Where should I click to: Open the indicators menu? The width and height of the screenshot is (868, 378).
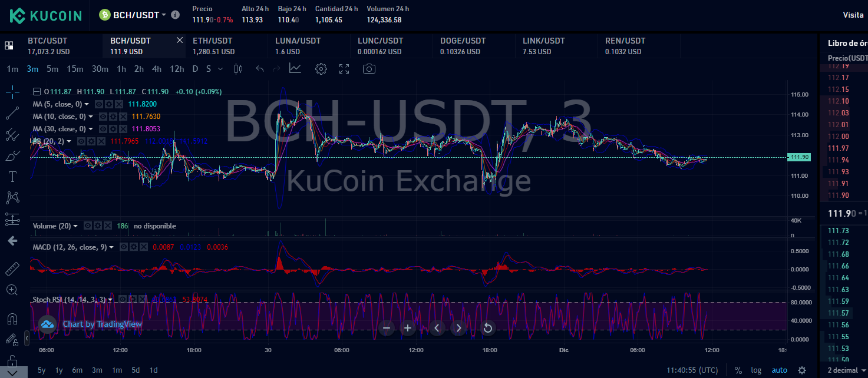tap(295, 69)
